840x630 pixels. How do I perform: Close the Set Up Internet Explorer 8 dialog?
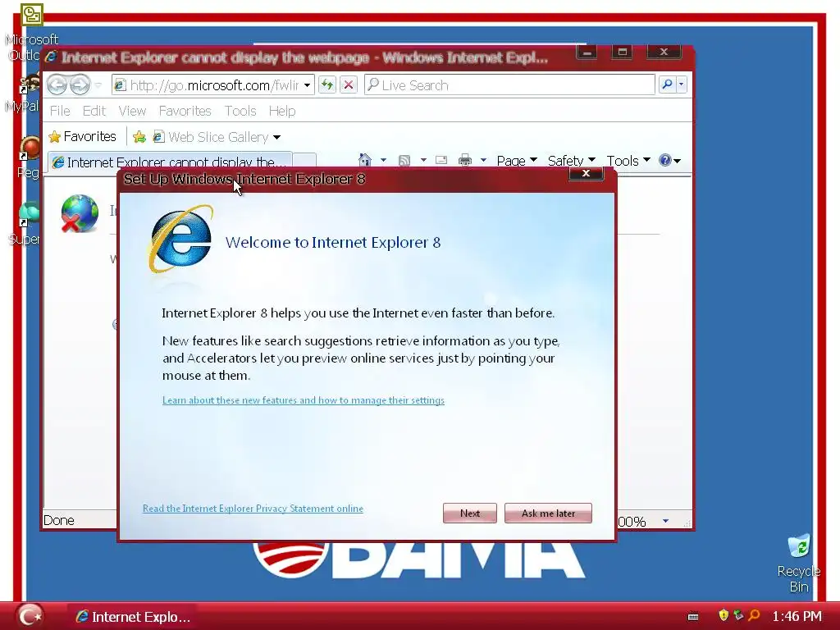pyautogui.click(x=586, y=173)
